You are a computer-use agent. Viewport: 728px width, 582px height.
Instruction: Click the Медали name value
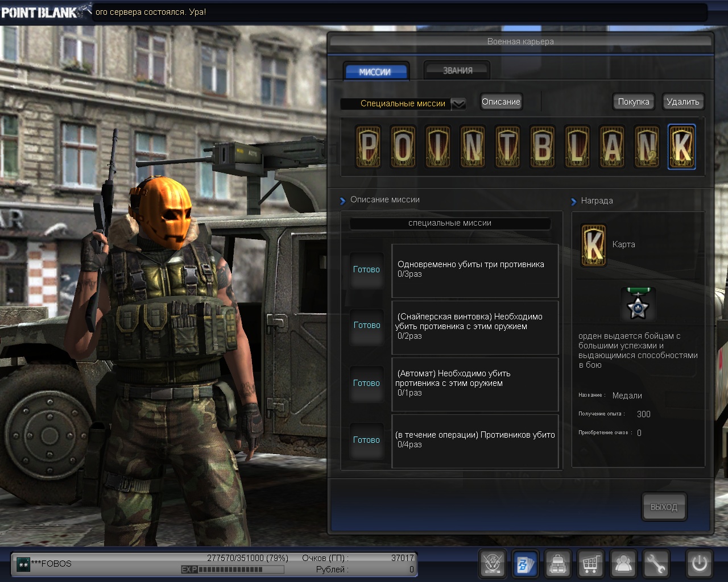click(x=627, y=396)
